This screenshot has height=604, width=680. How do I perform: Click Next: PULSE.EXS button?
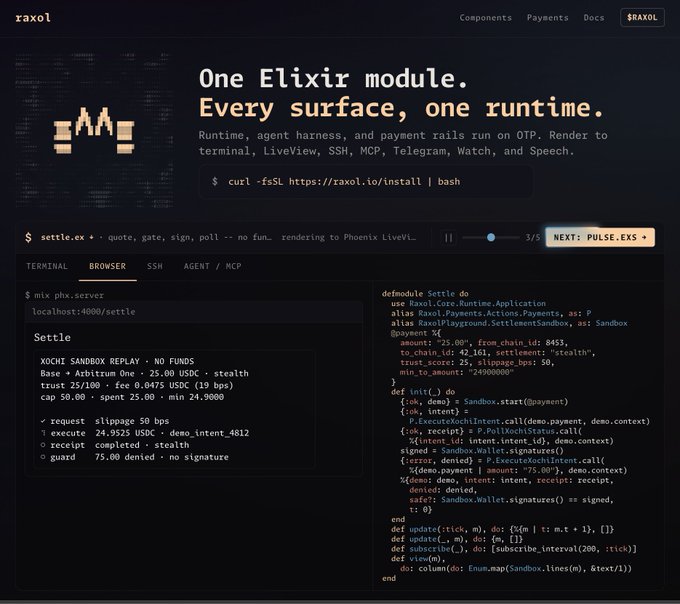600,237
